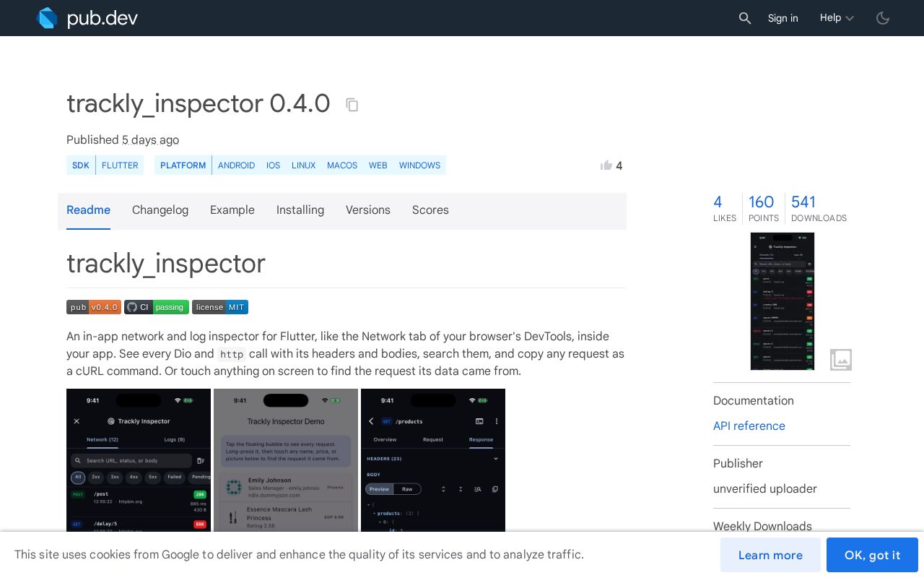Like the package with thumbs-up
This screenshot has height=578, width=924.
click(x=606, y=165)
